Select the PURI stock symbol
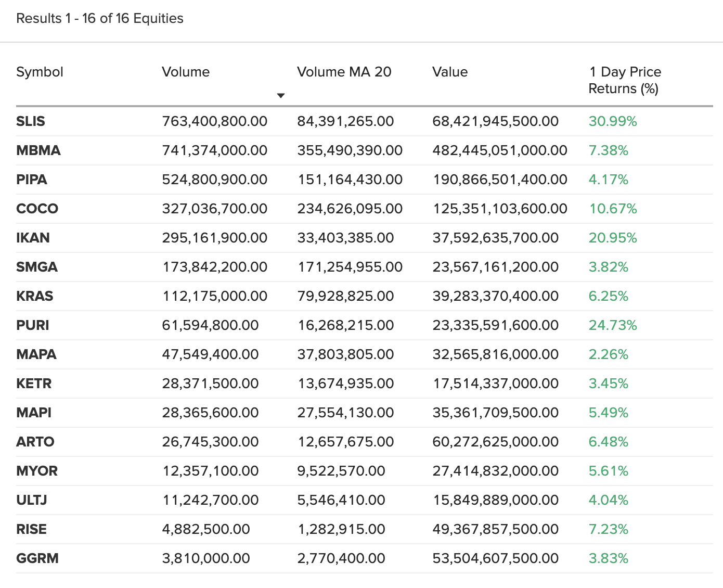This screenshot has width=723, height=588. [33, 325]
